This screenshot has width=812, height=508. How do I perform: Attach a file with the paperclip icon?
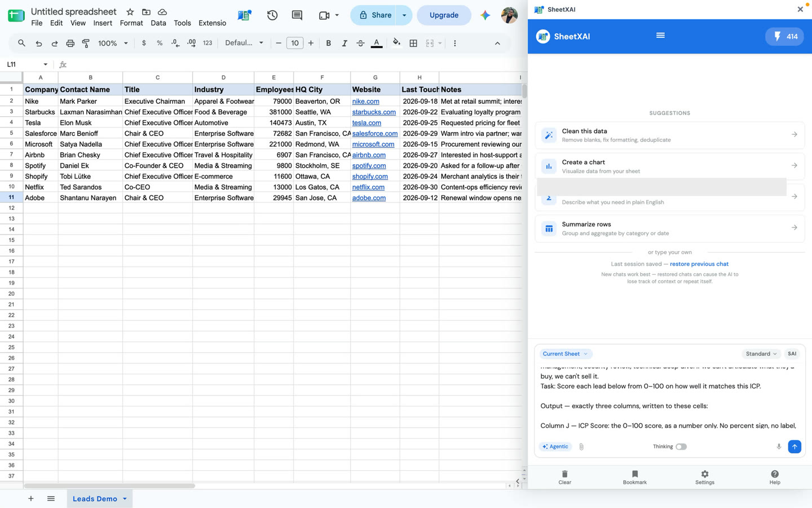pos(581,446)
